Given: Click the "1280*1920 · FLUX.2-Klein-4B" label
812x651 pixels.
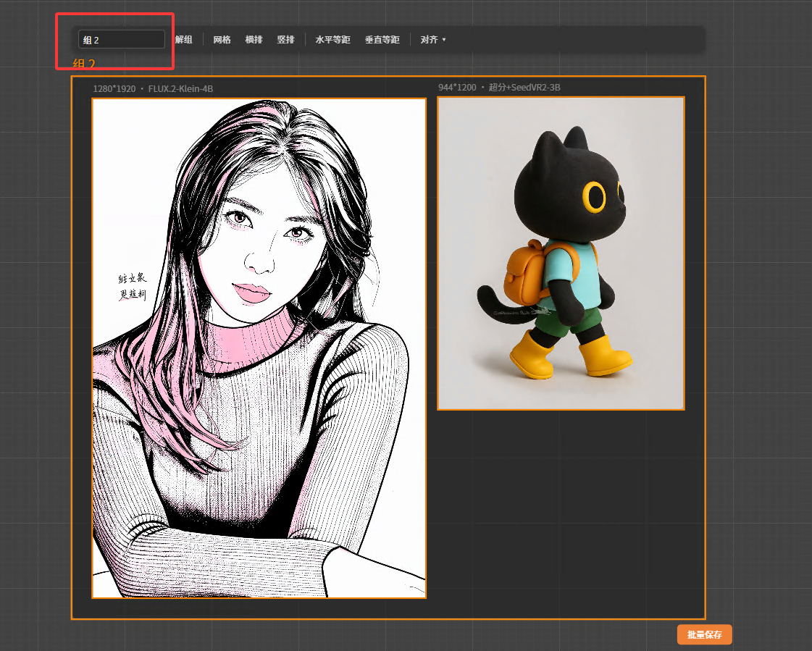Looking at the screenshot, I should click(153, 88).
